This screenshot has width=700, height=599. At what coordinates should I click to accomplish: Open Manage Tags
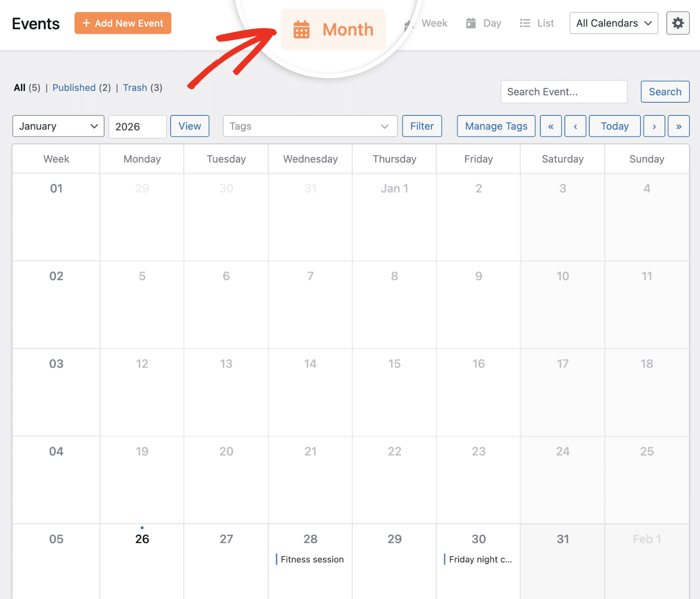496,126
